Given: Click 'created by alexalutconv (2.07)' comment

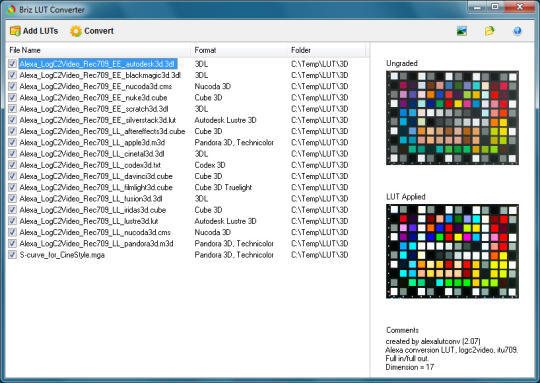Looking at the screenshot, I should tap(433, 341).
